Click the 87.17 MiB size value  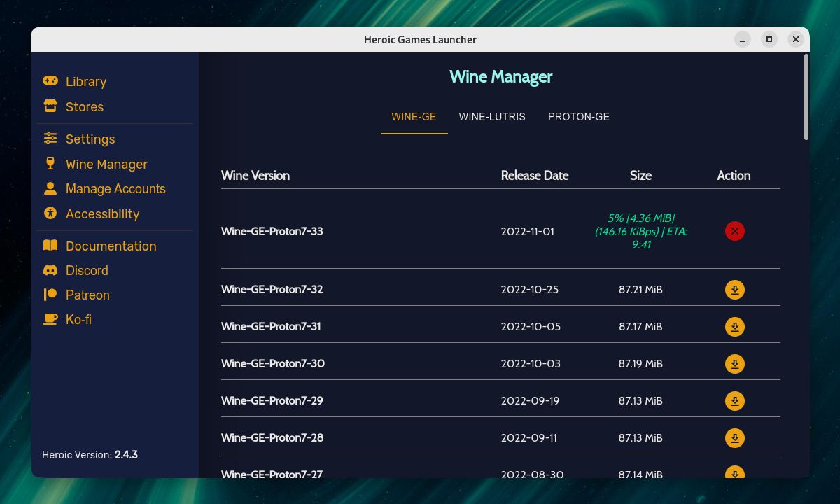[640, 326]
